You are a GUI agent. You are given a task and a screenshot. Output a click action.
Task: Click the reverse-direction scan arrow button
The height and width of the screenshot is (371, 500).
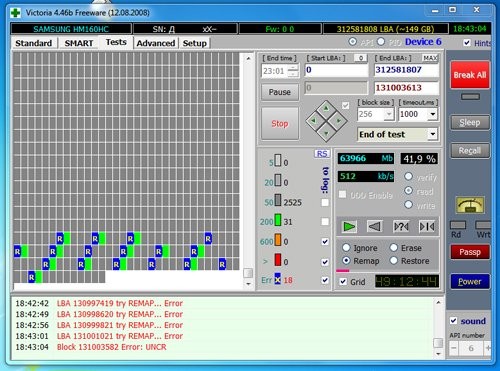pos(375,227)
